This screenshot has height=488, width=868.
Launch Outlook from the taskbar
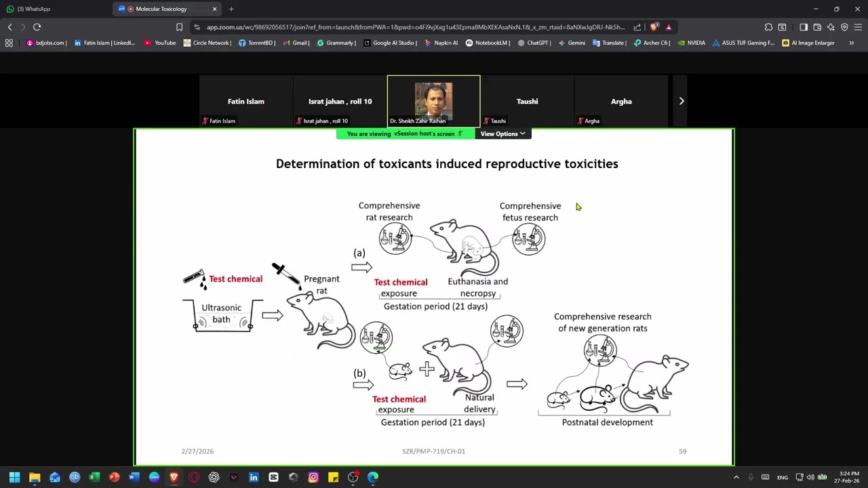click(x=54, y=477)
